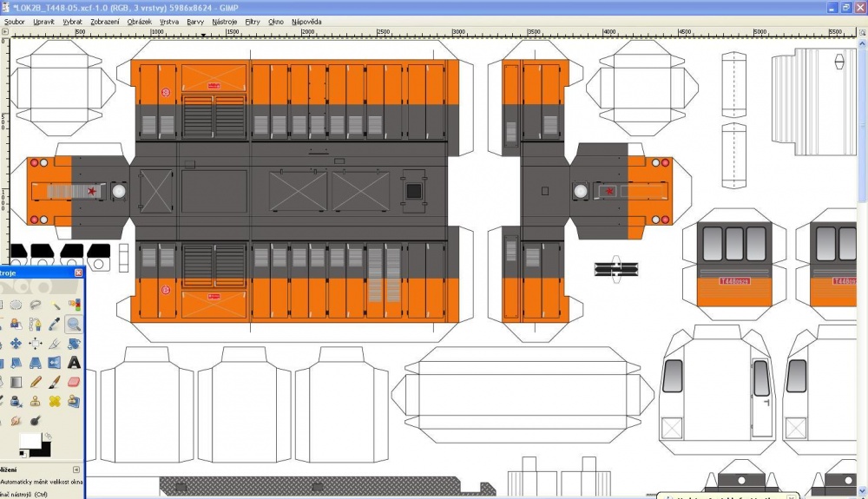The width and height of the screenshot is (868, 499).
Task: Select the Paths tool
Action: coord(36,325)
